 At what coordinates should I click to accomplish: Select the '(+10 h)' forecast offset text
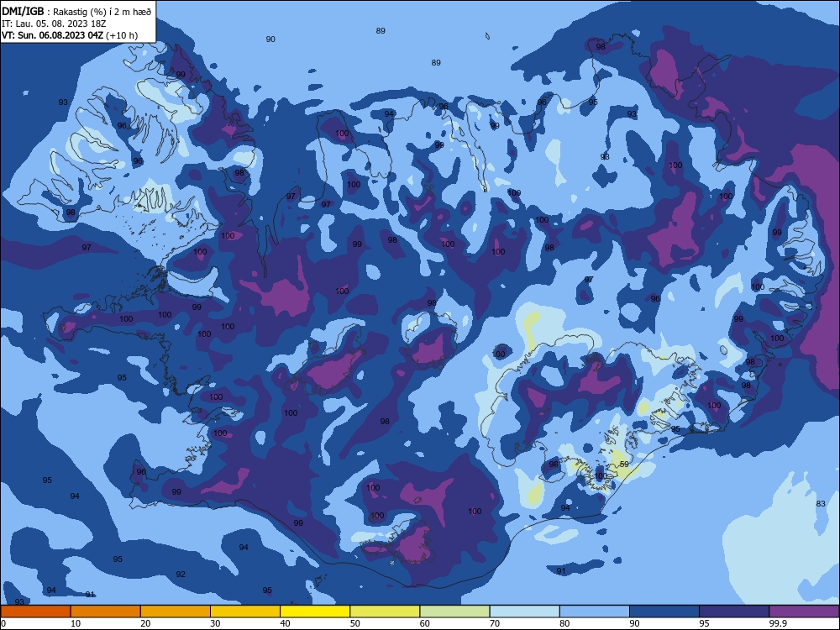tap(122, 35)
